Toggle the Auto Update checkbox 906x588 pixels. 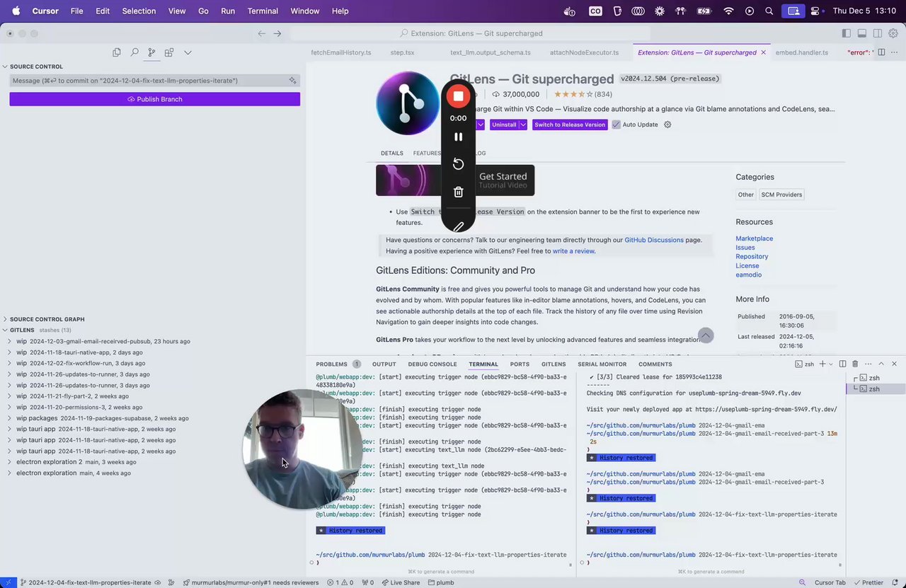(617, 125)
